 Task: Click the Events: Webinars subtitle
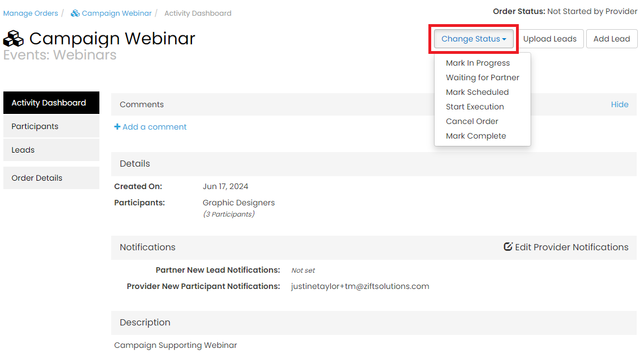[x=60, y=54]
